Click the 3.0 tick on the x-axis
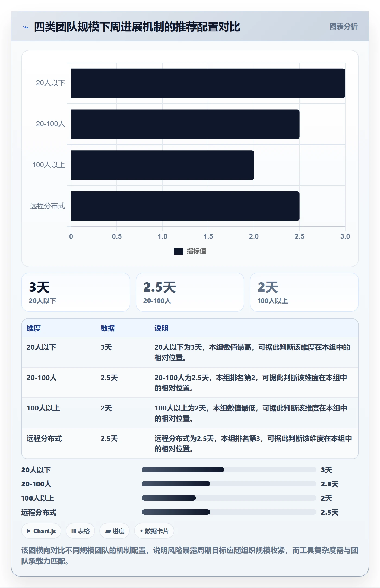Screen dimensions: 380x588 (345, 236)
